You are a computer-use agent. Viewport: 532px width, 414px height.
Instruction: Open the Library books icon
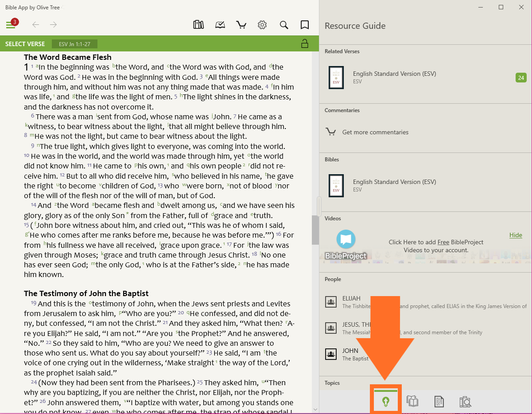pyautogui.click(x=198, y=25)
